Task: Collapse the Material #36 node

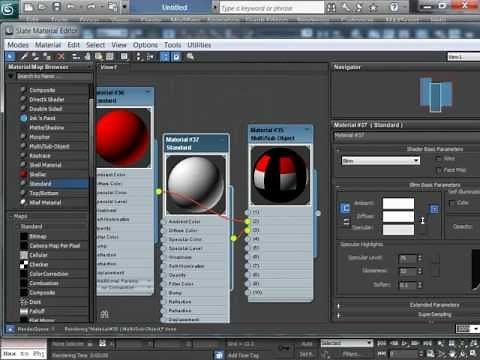Action: 148,92
